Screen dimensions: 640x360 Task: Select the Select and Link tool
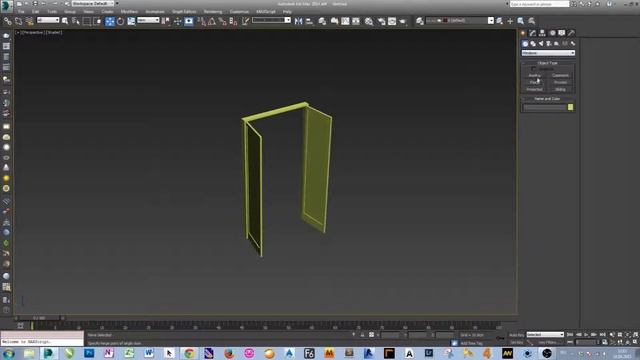coord(7,21)
